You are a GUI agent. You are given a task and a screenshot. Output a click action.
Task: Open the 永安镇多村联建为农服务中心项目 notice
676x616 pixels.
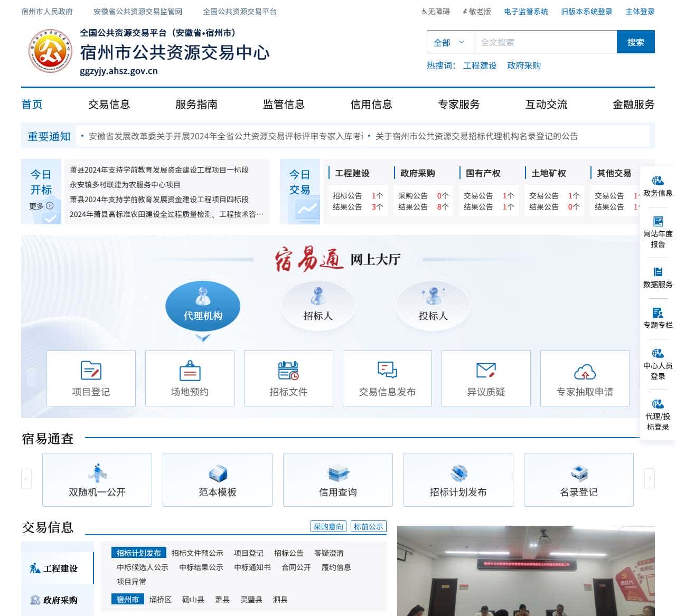[x=125, y=185]
